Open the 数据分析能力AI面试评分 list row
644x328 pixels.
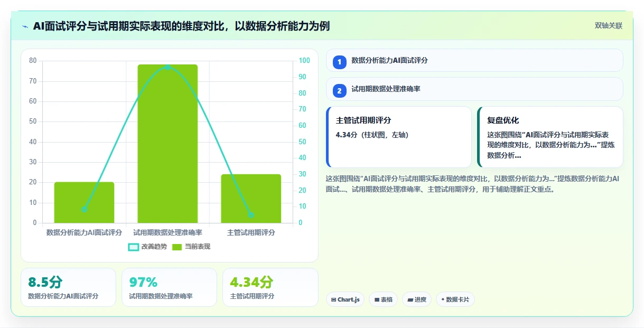tap(474, 60)
